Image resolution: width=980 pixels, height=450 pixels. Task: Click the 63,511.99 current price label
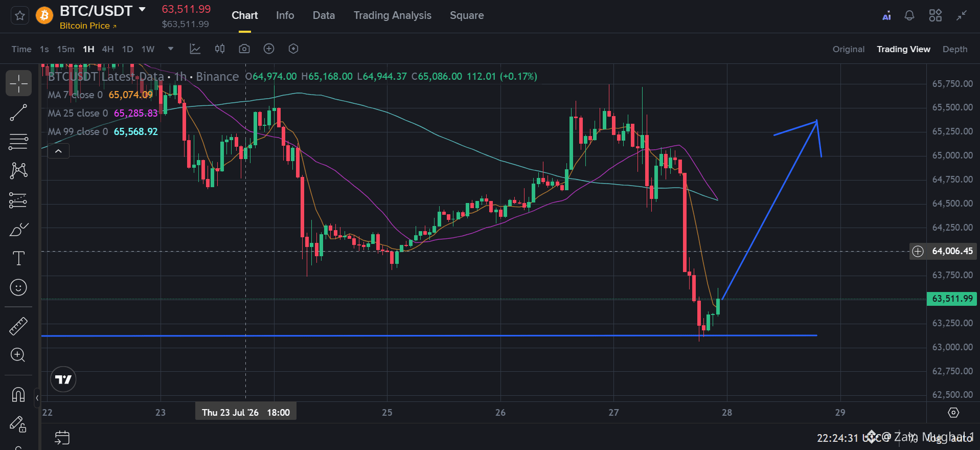952,299
